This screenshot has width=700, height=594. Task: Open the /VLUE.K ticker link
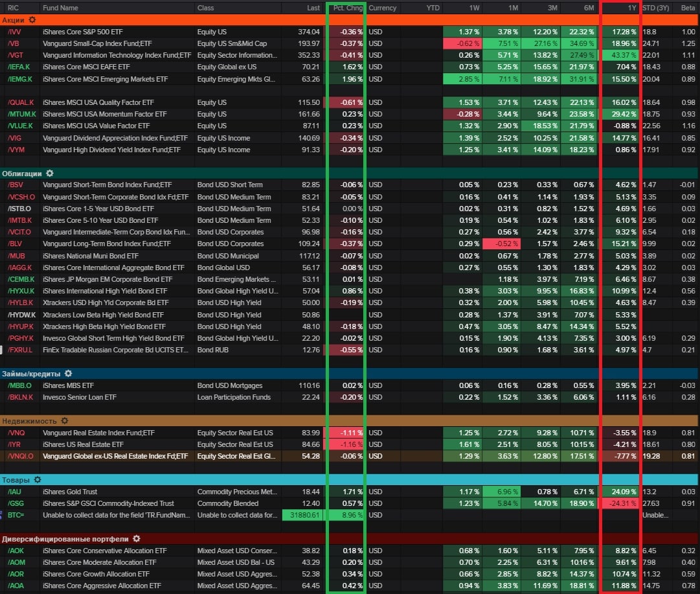[x=21, y=126]
